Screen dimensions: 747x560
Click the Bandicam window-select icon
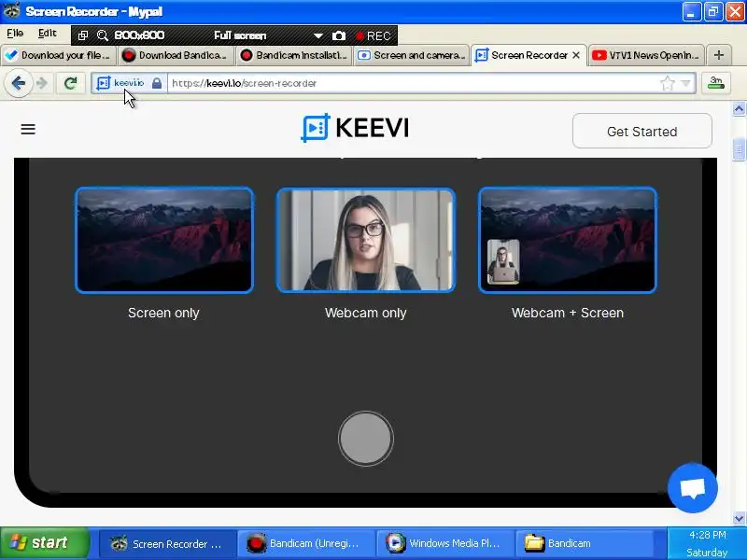[83, 35]
